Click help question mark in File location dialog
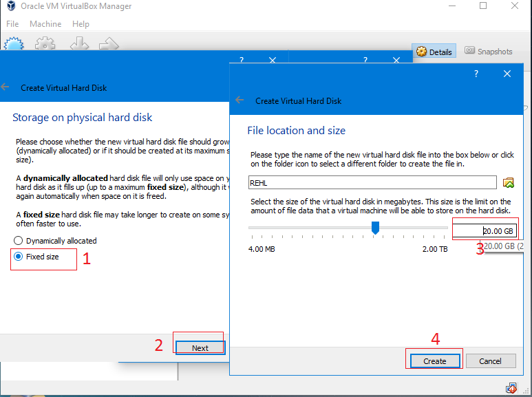 point(476,74)
